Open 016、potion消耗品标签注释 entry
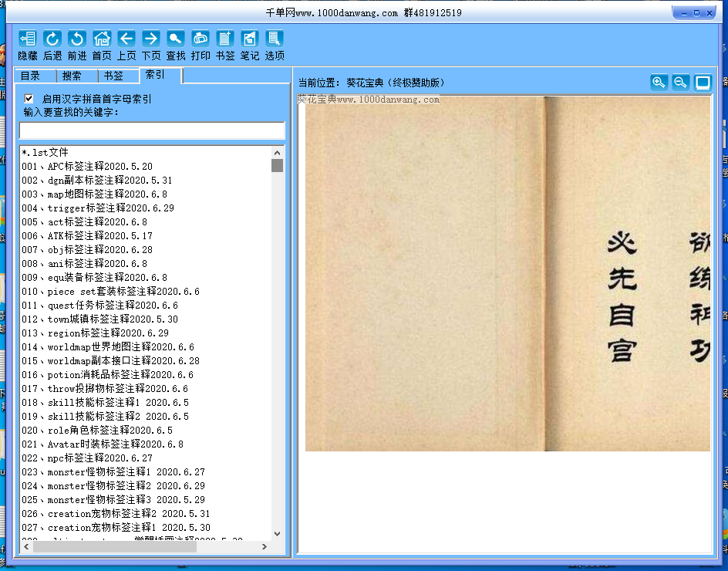The image size is (728, 571). click(107, 375)
